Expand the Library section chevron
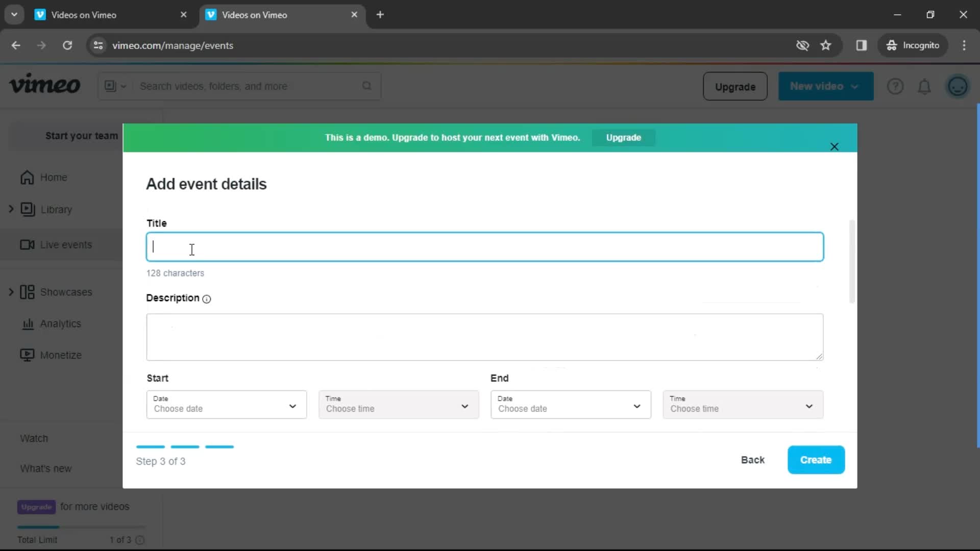980x551 pixels. [11, 209]
